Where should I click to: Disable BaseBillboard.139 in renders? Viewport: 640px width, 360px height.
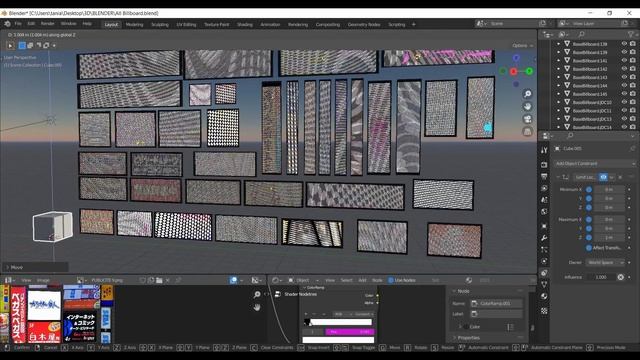coord(633,52)
